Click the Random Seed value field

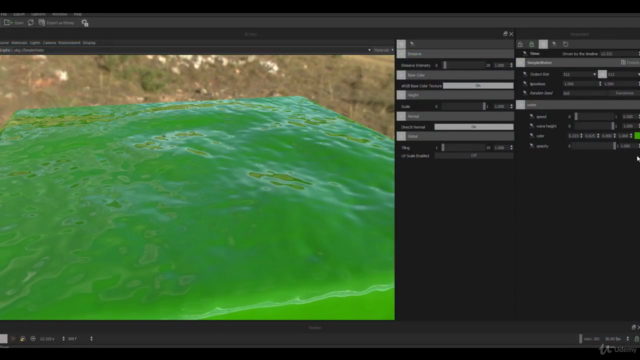pos(584,93)
